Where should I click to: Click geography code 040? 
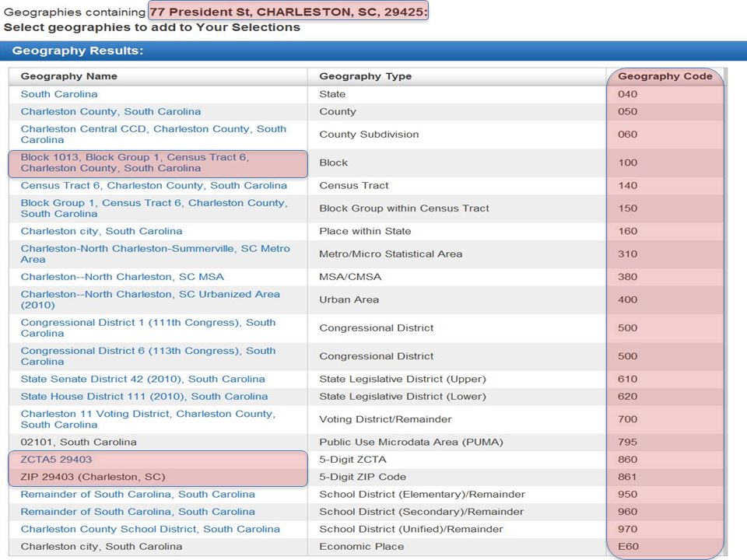pyautogui.click(x=627, y=94)
